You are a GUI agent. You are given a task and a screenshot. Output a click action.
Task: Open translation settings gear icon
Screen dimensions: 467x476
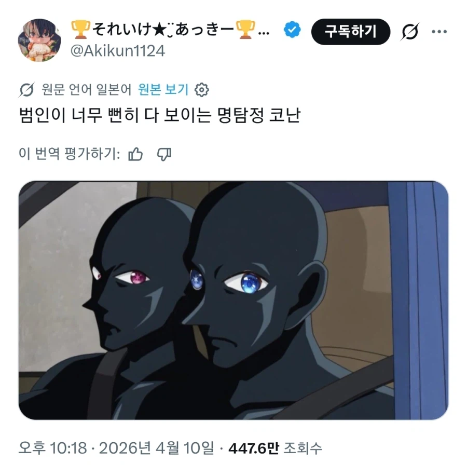click(x=201, y=90)
